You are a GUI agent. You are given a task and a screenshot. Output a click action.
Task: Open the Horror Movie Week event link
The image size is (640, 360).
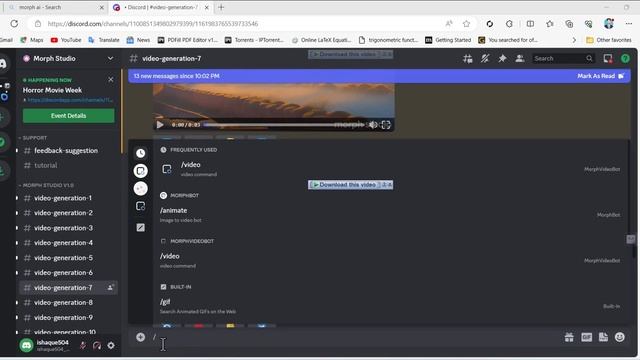70,100
